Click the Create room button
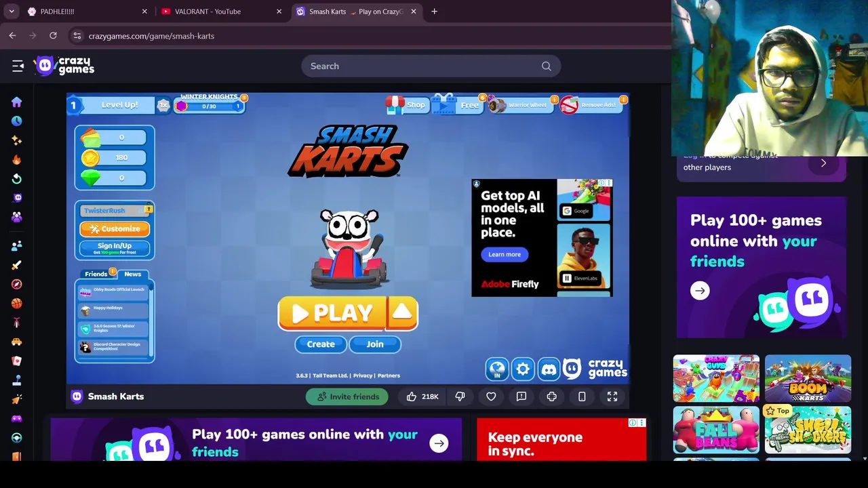The height and width of the screenshot is (488, 868). pos(321,344)
